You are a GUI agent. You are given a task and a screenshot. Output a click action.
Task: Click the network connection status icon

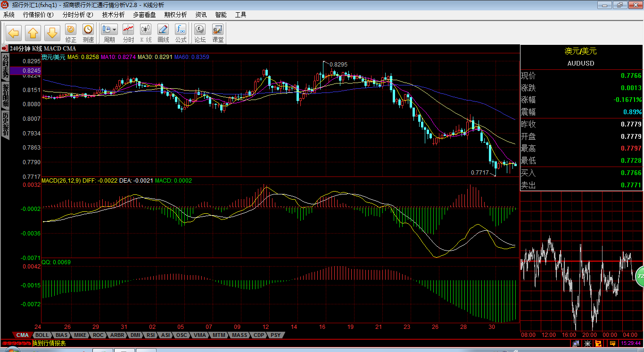pos(576,344)
